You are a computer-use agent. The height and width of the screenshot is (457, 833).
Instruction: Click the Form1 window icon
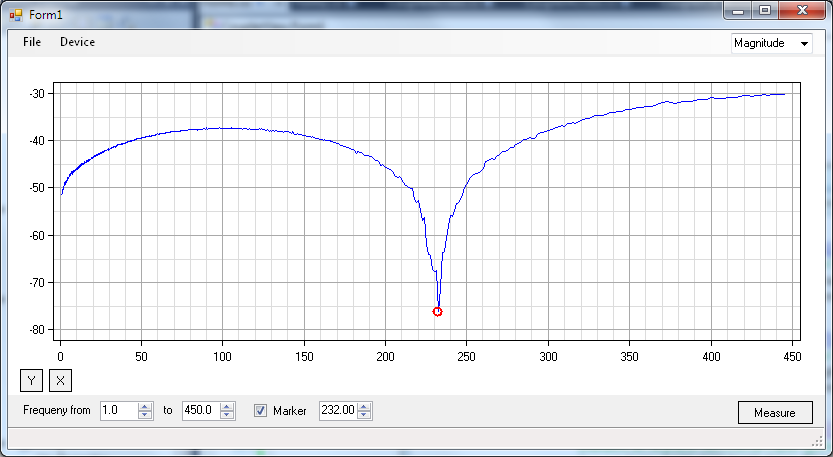click(x=16, y=15)
